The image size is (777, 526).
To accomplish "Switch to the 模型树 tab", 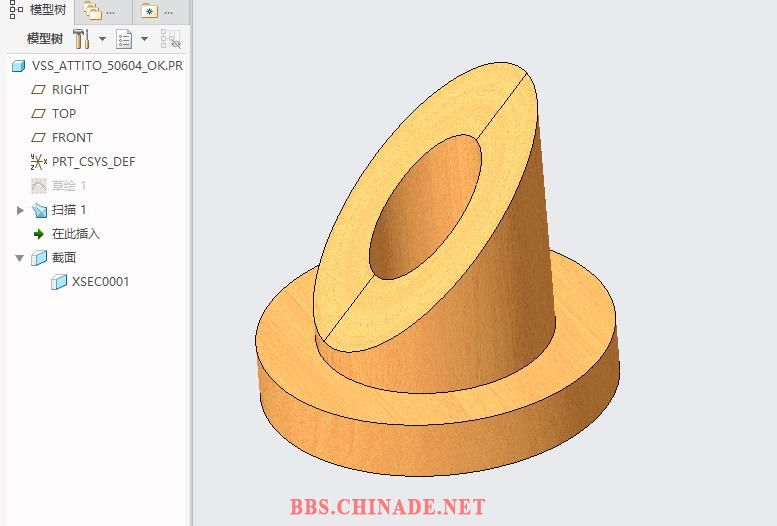I will pos(39,10).
